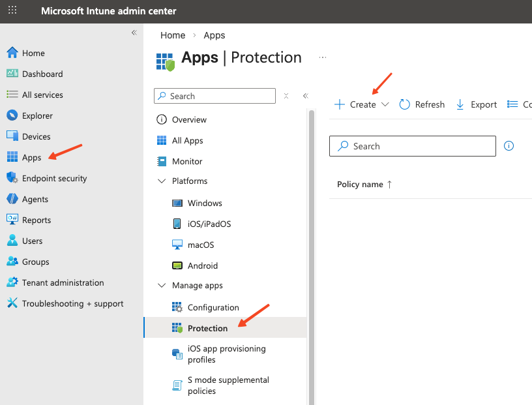This screenshot has height=405, width=532.
Task: Collapse the left navigation sidebar
Action: (x=134, y=33)
